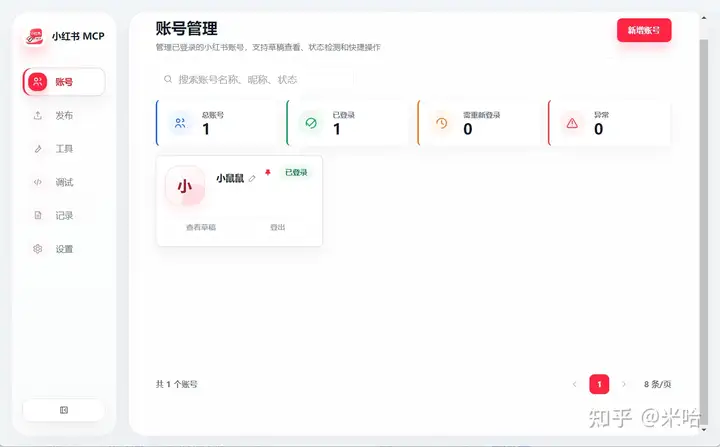
Task: Click the 已登录 status badge on the 小鼠鼠 card
Action: 296,172
